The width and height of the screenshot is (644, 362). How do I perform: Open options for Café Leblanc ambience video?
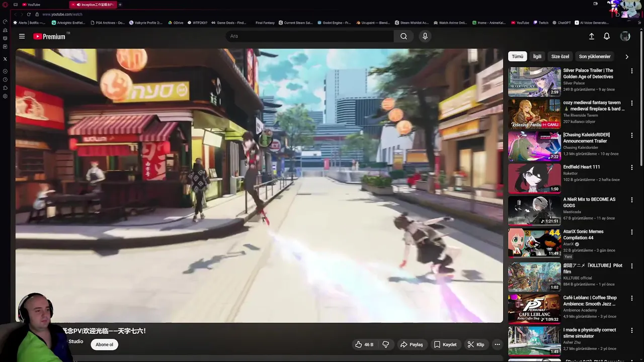click(632, 298)
